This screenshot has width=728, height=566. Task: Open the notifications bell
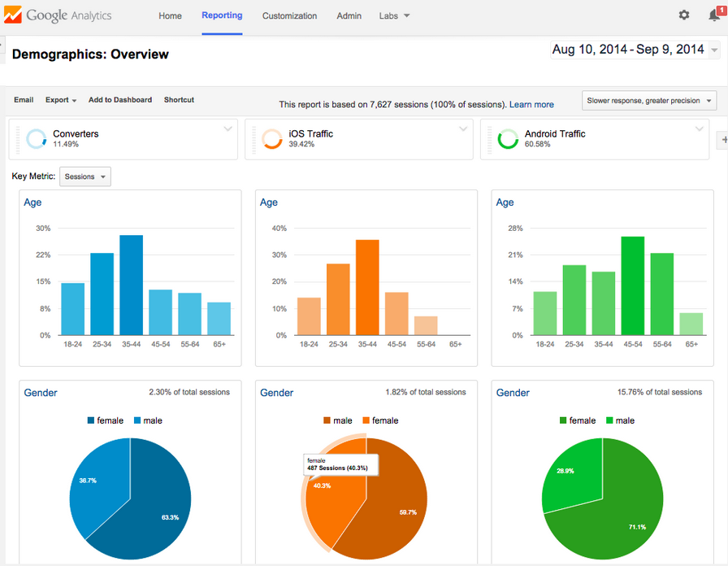pyautogui.click(x=713, y=15)
